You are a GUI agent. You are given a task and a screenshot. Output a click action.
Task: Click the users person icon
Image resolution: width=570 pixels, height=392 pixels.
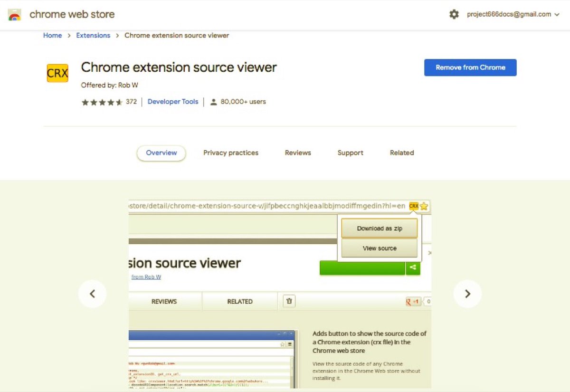tap(213, 102)
